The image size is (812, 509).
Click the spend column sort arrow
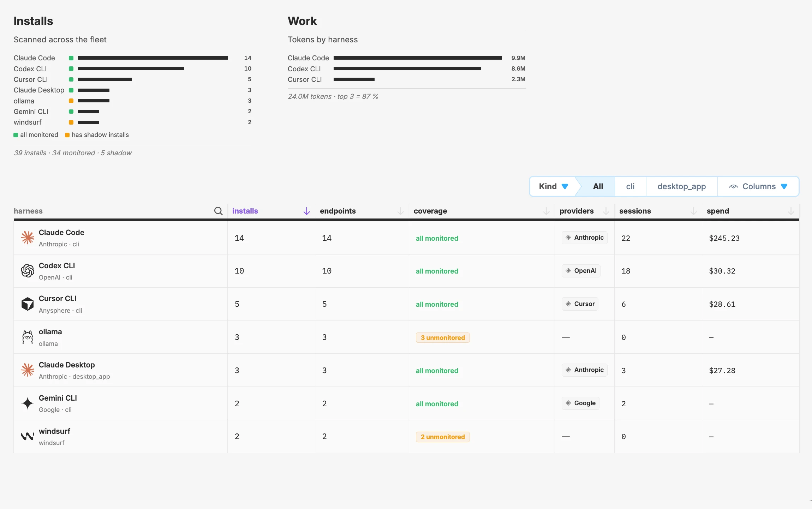tap(791, 211)
